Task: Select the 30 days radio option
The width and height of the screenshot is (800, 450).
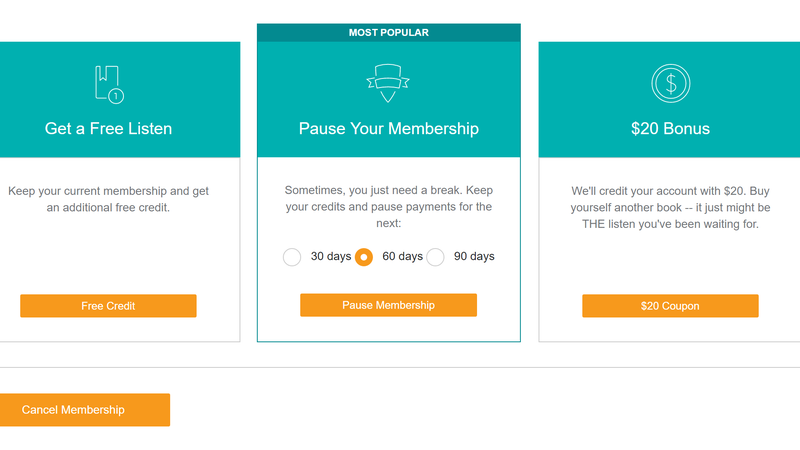Action: pos(292,257)
